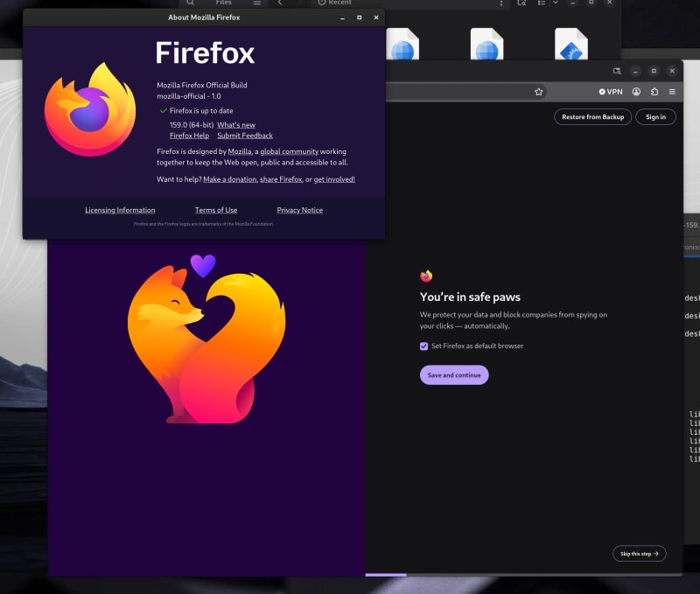This screenshot has width=700, height=594.
Task: Open the first web document file in Files
Action: coord(402,44)
